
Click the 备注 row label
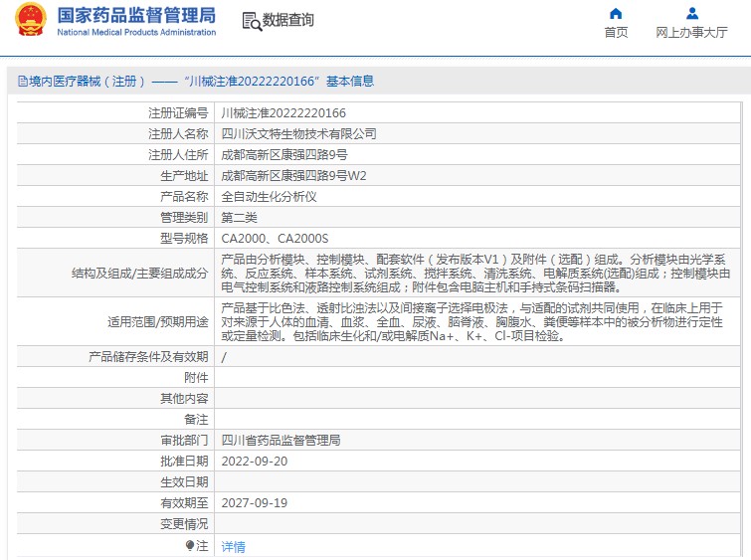196,420
